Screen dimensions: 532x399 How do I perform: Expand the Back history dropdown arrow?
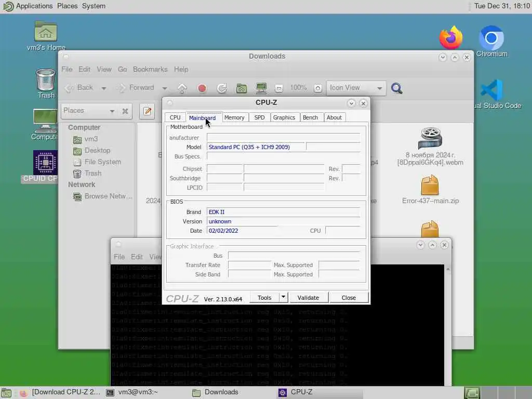104,88
